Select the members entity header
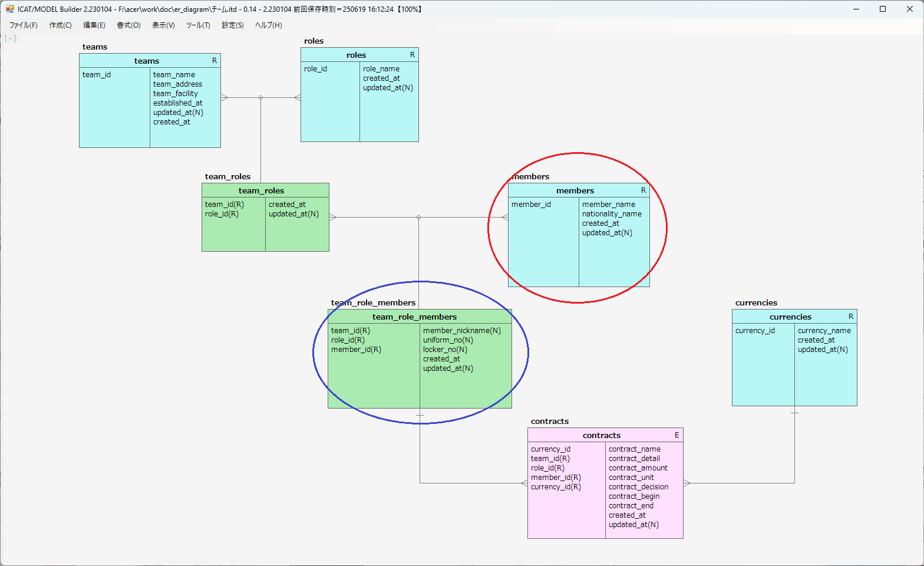 click(x=575, y=190)
